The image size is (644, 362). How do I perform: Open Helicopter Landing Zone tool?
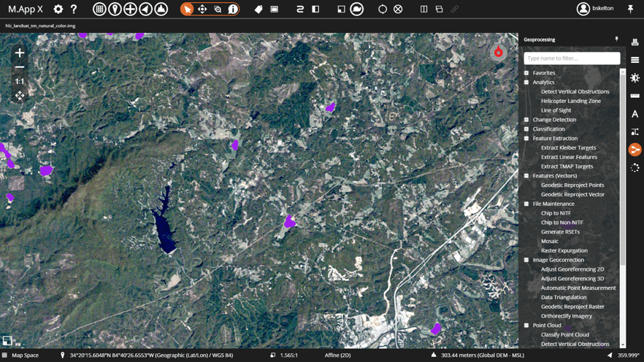click(570, 101)
